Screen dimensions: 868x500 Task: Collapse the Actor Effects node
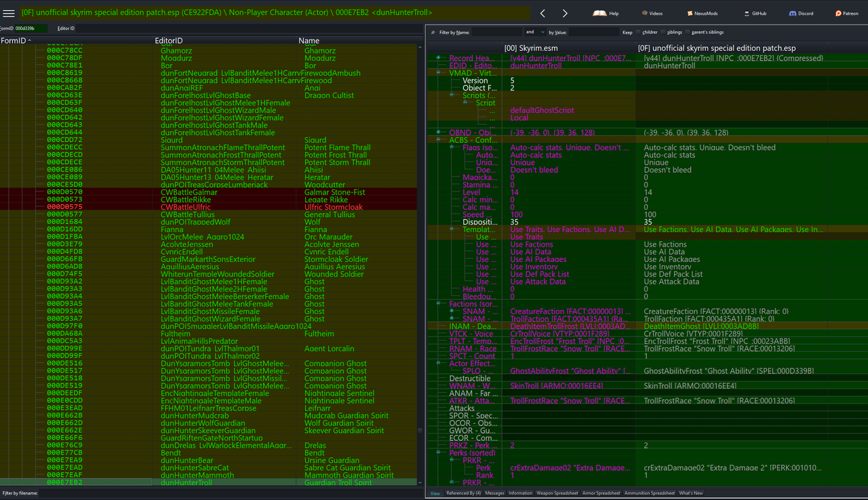coord(439,364)
